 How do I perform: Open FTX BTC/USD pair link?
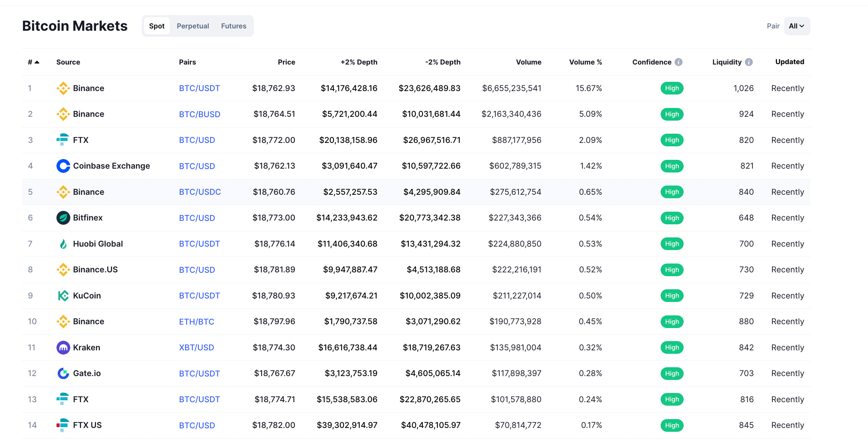pos(197,140)
